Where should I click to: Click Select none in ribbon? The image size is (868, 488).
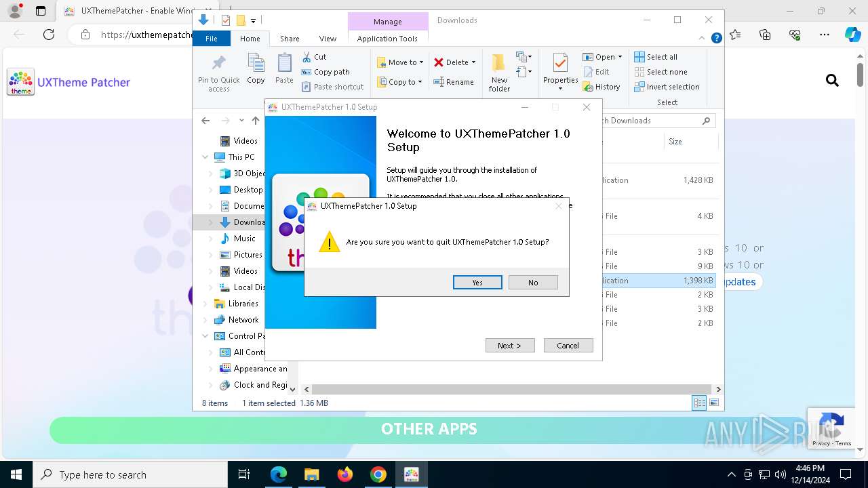tap(660, 72)
